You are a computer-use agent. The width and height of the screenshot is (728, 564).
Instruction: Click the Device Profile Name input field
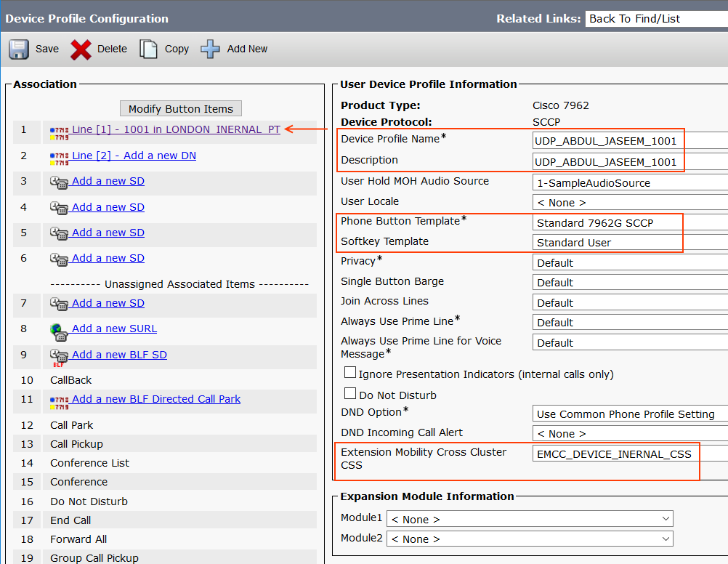tap(608, 142)
